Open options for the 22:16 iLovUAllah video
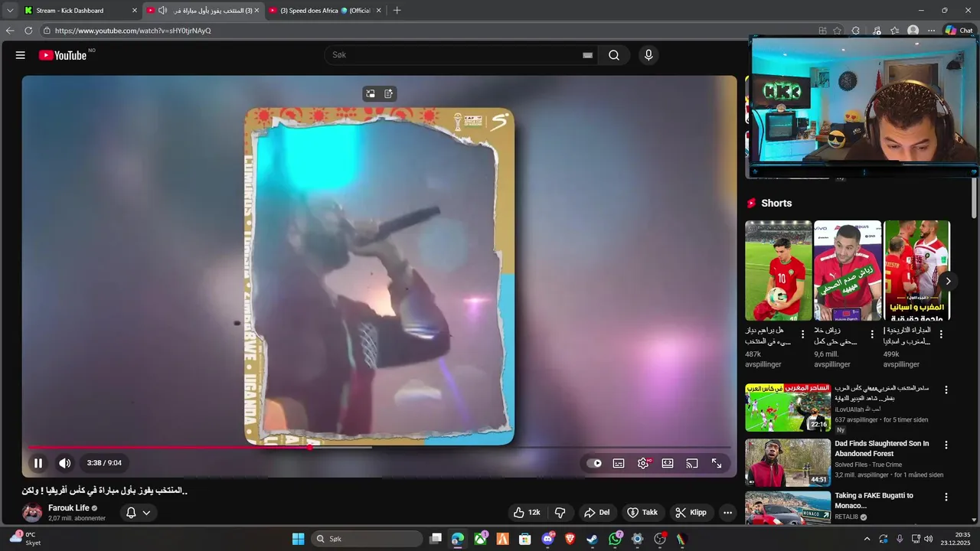This screenshot has width=980, height=551. (946, 390)
